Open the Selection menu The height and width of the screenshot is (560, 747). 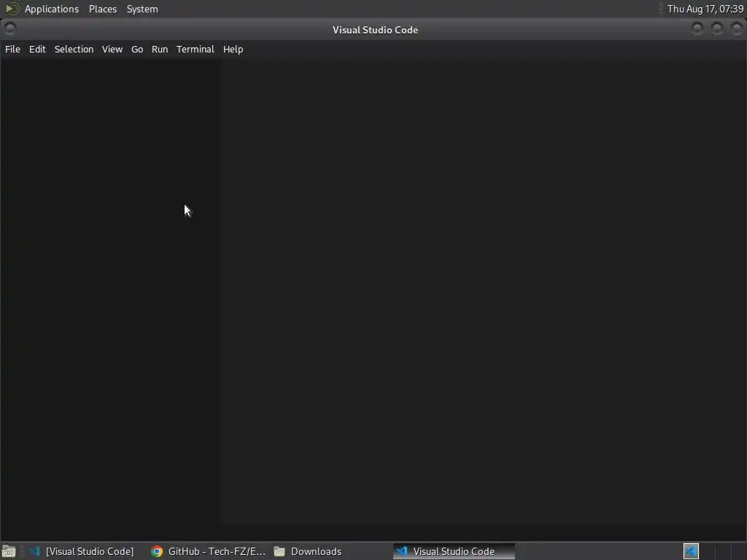coord(74,49)
